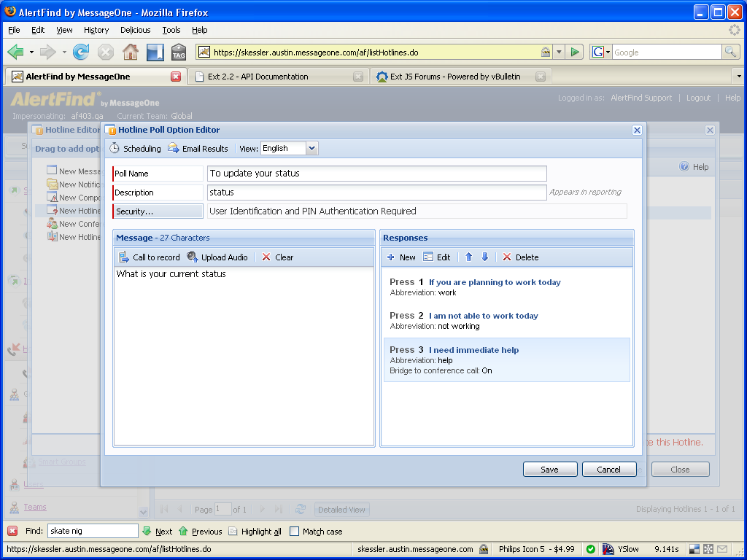Click the green Go arrow beside address bar

point(575,52)
